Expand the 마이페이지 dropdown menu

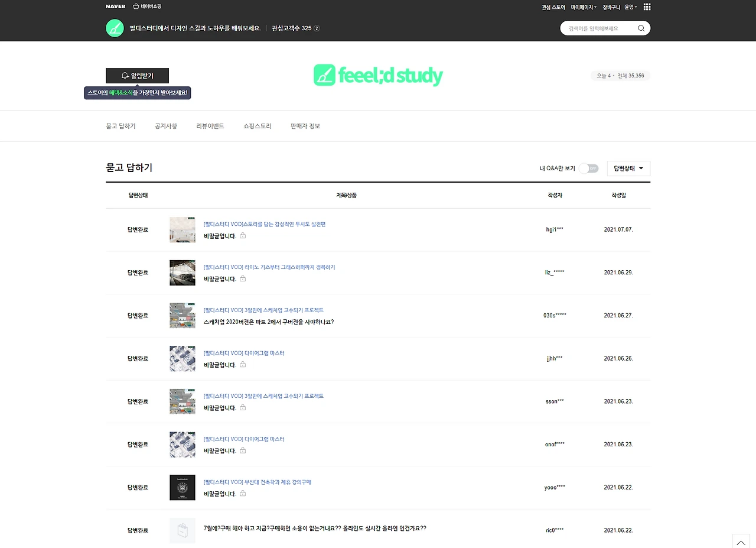(x=582, y=6)
